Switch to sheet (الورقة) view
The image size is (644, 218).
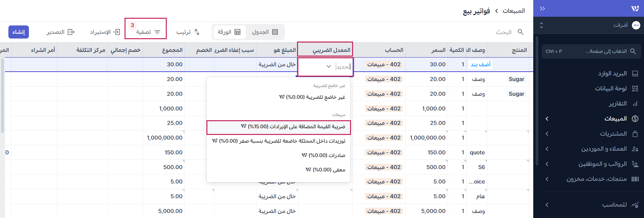point(229,32)
